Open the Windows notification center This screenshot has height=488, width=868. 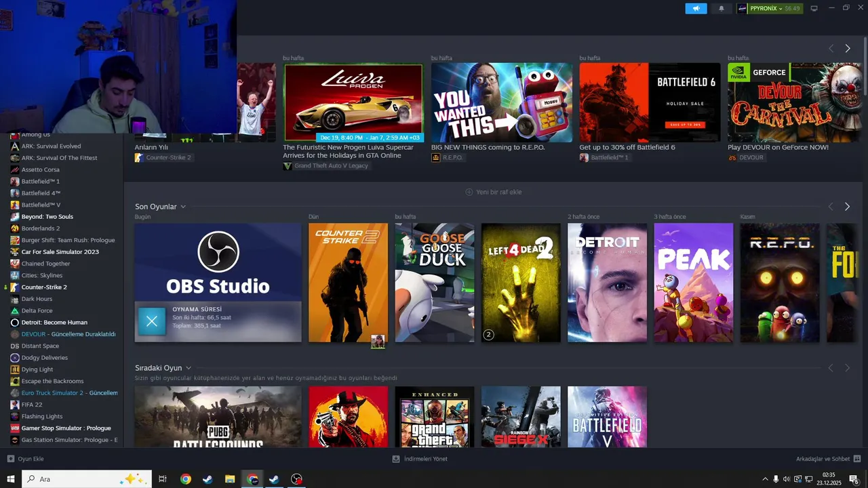coord(854,479)
